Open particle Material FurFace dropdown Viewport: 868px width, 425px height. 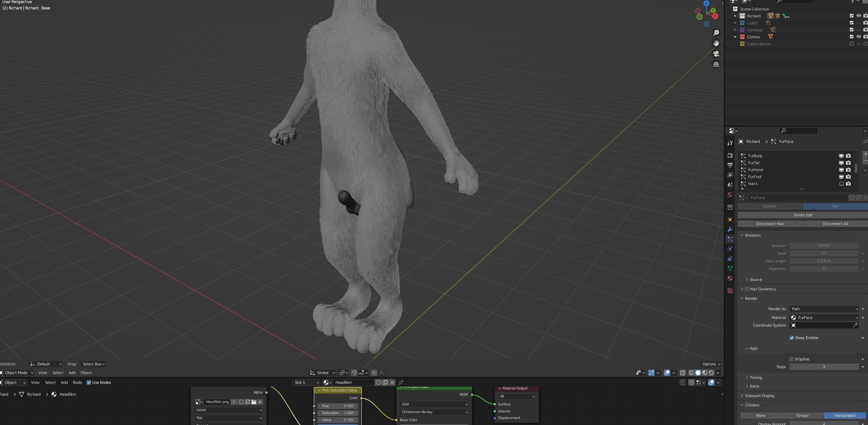(x=824, y=318)
